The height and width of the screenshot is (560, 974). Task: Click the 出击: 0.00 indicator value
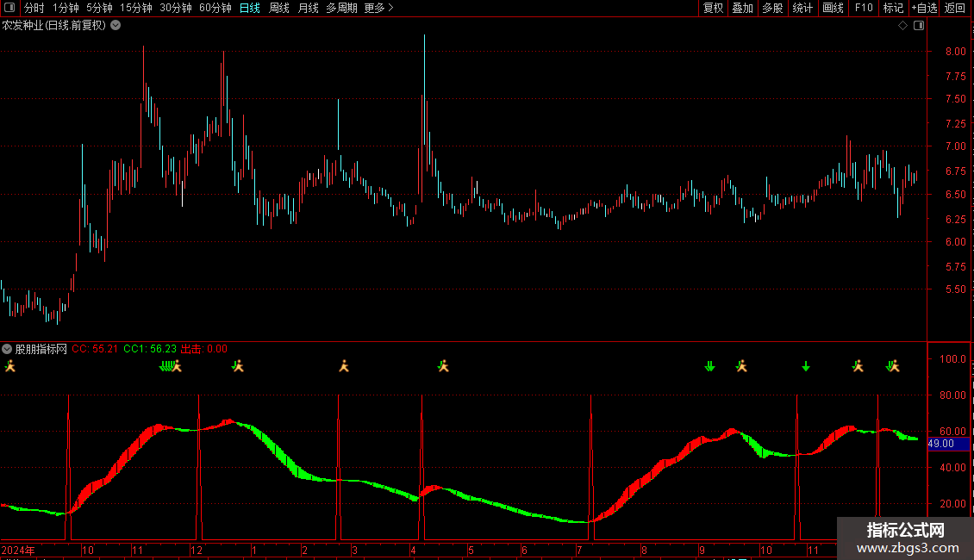click(x=204, y=349)
